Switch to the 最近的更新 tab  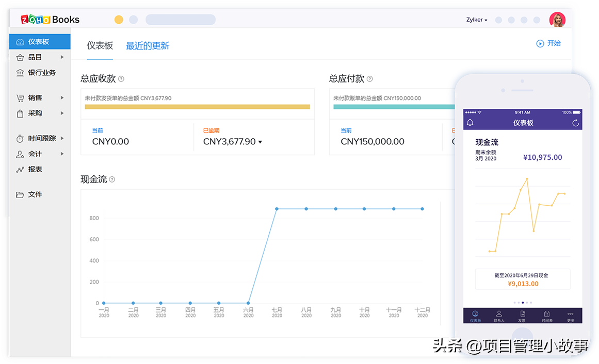coord(148,46)
